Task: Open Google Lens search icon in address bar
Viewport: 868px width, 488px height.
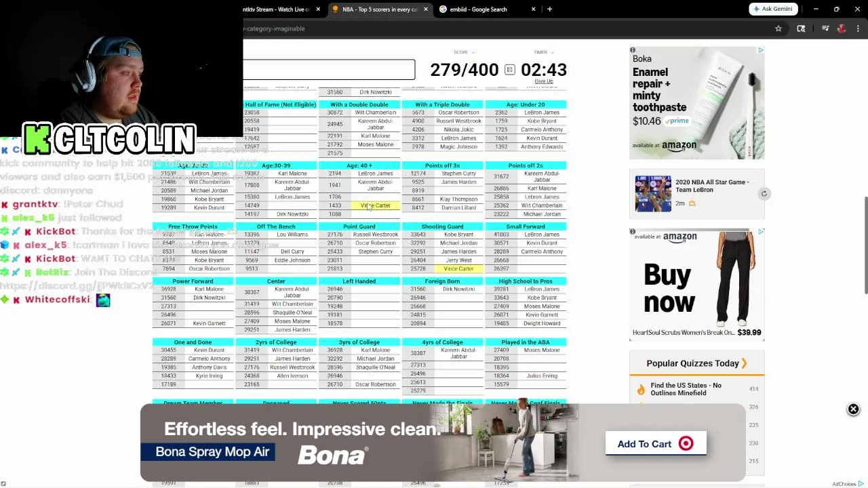Action: tap(801, 28)
